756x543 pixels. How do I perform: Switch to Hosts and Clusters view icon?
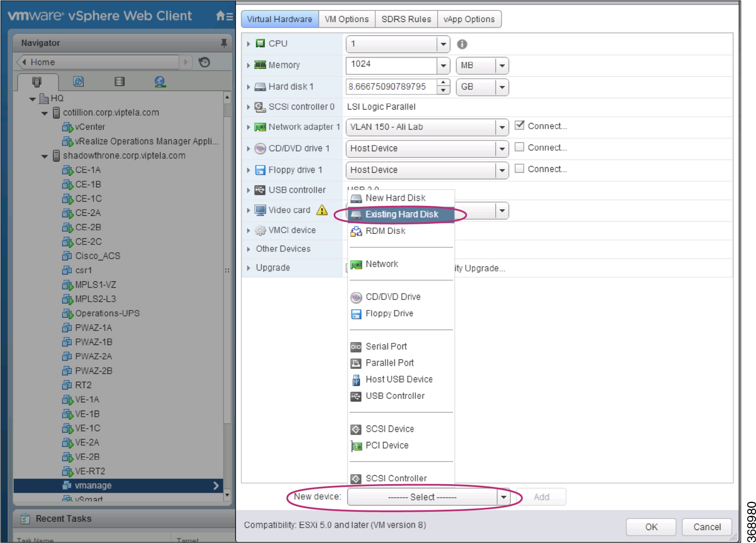(x=37, y=82)
